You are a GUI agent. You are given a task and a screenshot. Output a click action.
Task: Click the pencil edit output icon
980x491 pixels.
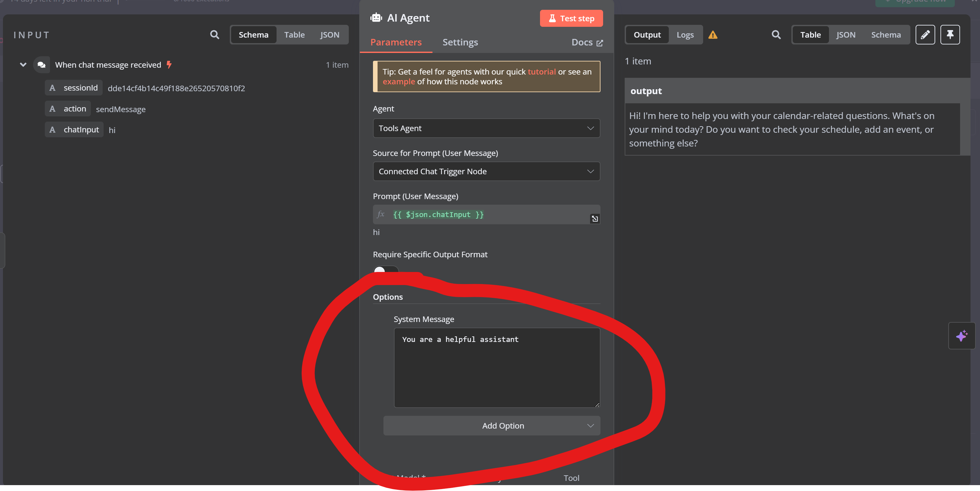pos(925,35)
